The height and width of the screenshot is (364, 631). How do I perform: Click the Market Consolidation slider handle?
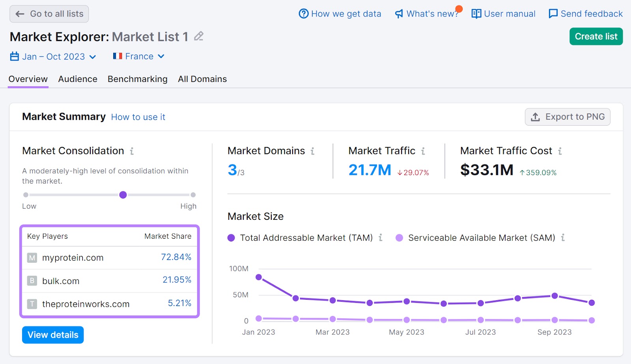coord(123,195)
